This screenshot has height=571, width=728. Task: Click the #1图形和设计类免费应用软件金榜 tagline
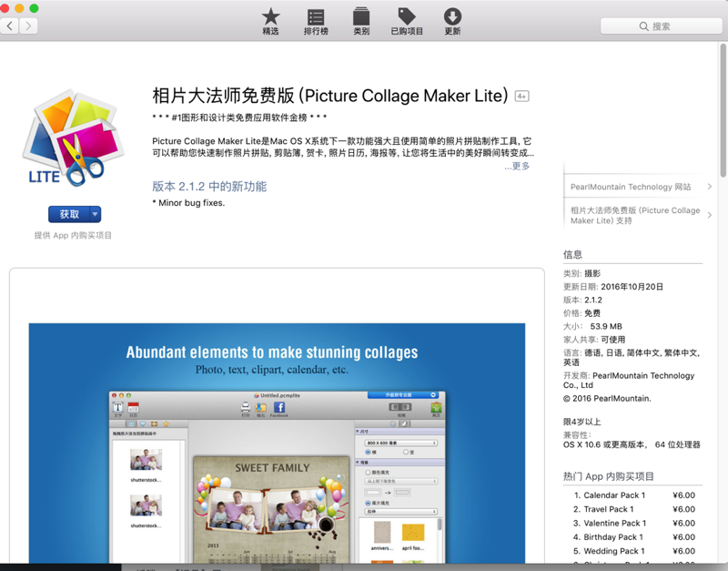[x=239, y=117]
